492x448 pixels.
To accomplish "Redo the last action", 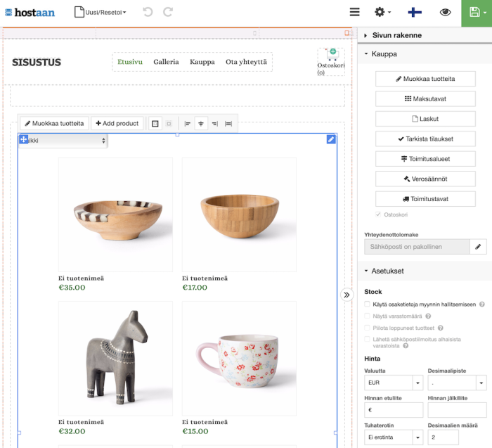I will [168, 12].
